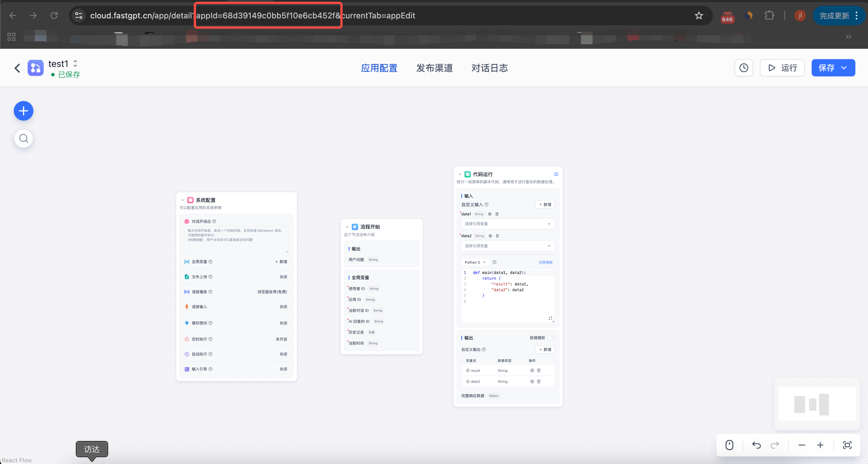Fit view icon in bottom toolbar

pos(847,445)
